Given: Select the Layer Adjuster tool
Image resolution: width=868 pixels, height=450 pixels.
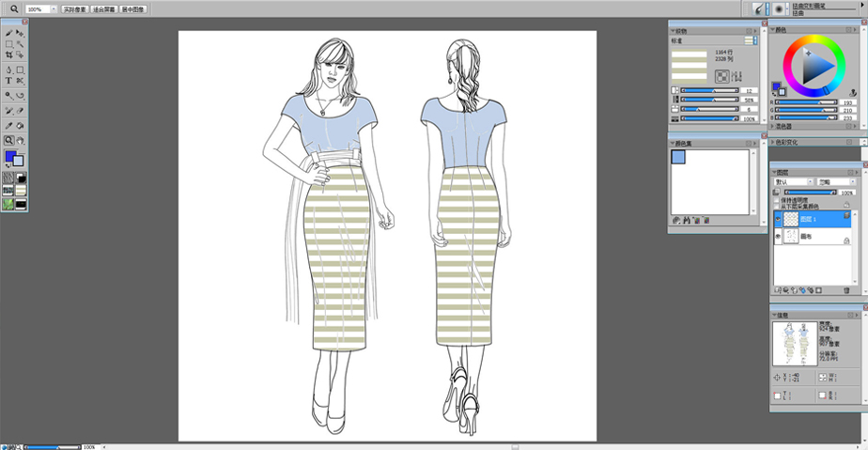Looking at the screenshot, I should [21, 33].
